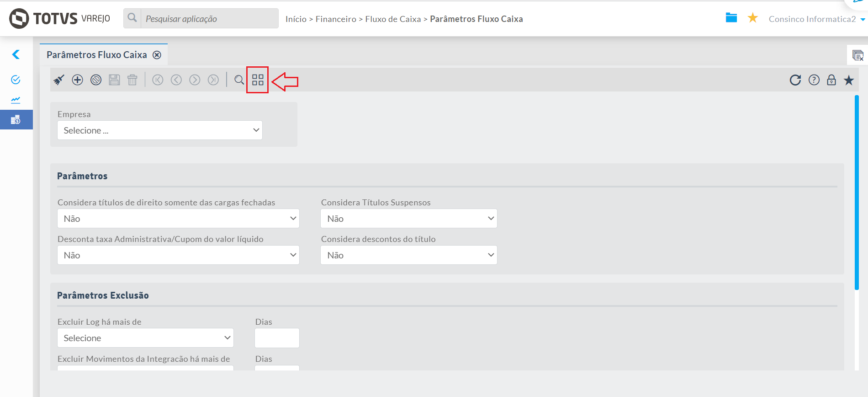Image resolution: width=868 pixels, height=397 pixels.
Task: Click the padlock icon
Action: click(x=831, y=80)
